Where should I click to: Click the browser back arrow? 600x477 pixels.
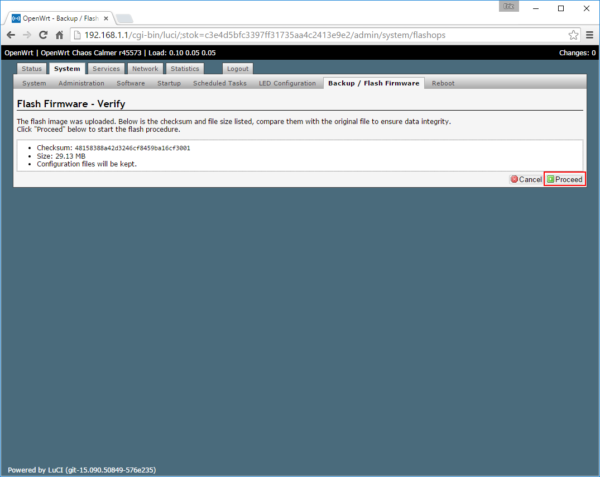pyautogui.click(x=11, y=34)
